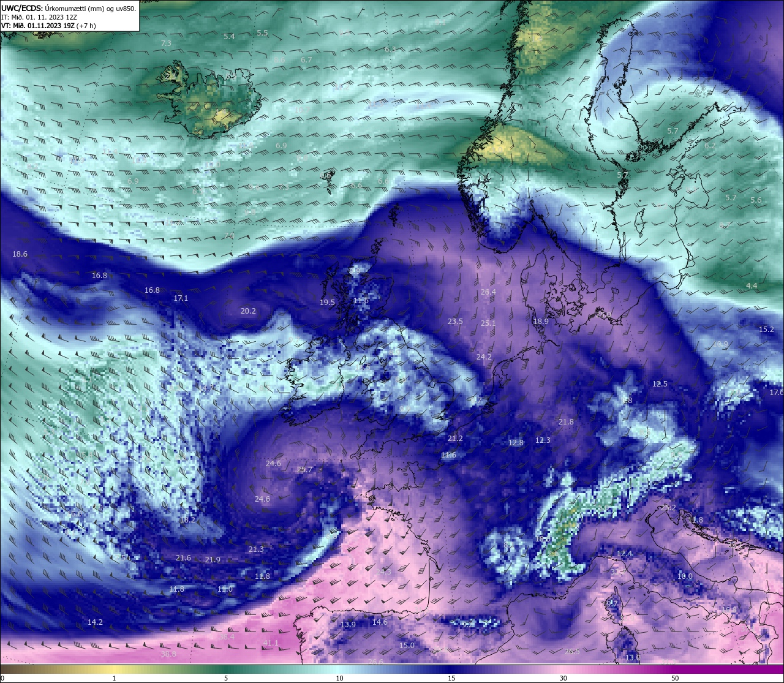The width and height of the screenshot is (784, 683).
Task: Click the '50' tick on the color scale
Action: (674, 678)
